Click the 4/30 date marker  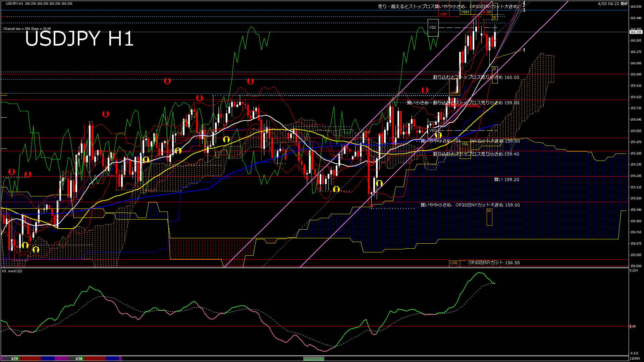(x=79, y=359)
